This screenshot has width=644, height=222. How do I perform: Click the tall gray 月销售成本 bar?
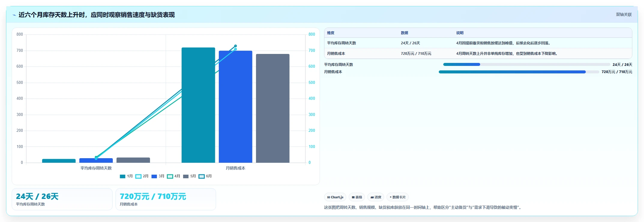point(273,108)
